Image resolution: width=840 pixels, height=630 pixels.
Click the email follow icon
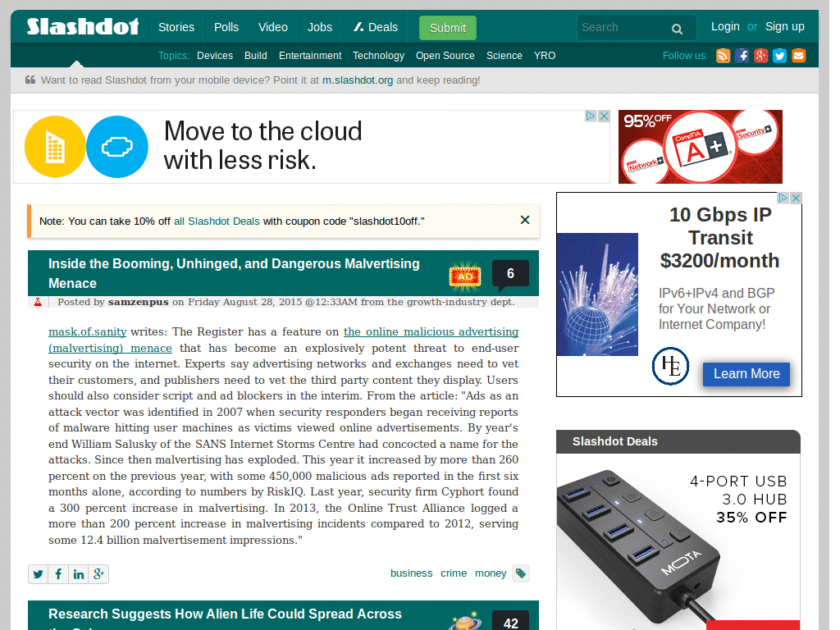(x=799, y=56)
